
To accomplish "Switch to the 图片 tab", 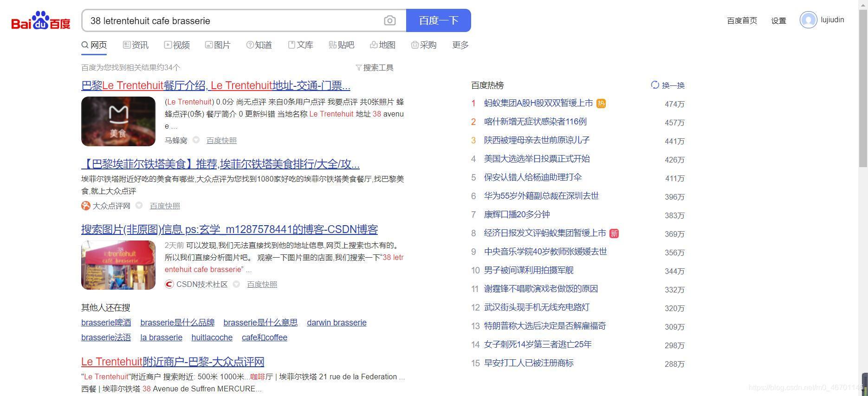I will point(218,45).
